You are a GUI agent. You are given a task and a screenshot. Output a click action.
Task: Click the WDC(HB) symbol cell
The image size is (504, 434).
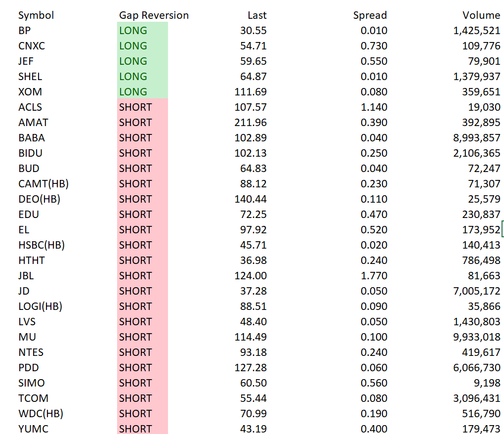point(41,413)
